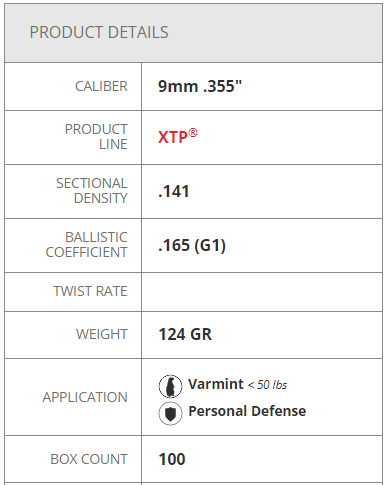Select the Varmint application text
Image resolution: width=386 pixels, height=485 pixels.
click(x=216, y=384)
